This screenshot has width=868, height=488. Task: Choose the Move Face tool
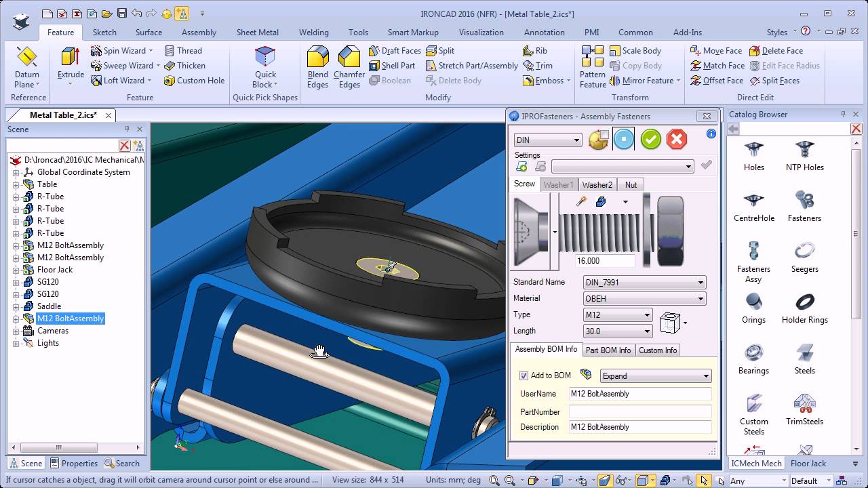[716, 51]
